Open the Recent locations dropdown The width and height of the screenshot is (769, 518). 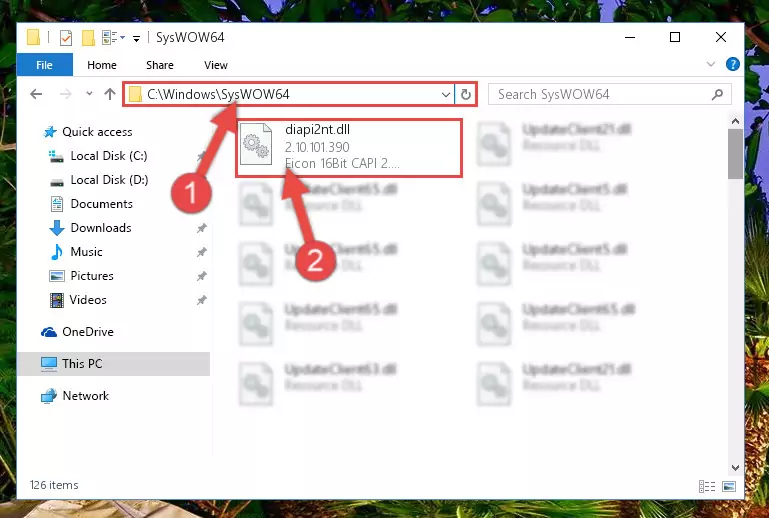pos(89,93)
